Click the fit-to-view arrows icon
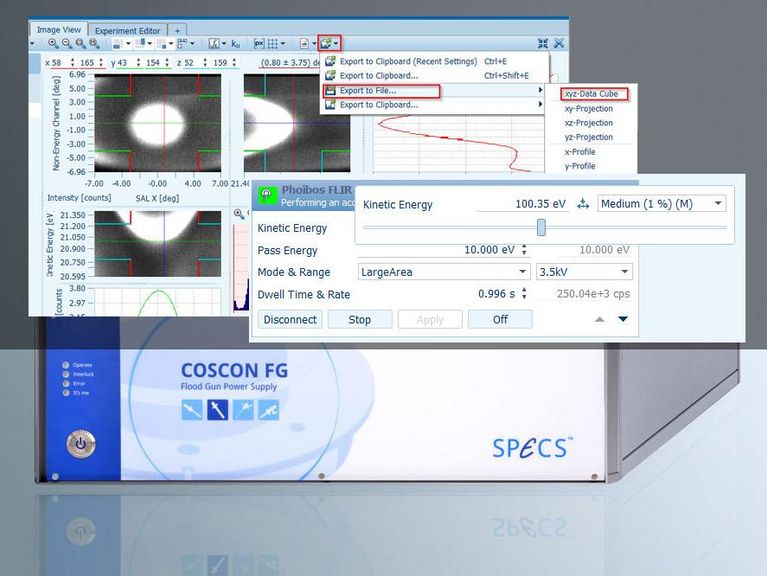 point(543,44)
